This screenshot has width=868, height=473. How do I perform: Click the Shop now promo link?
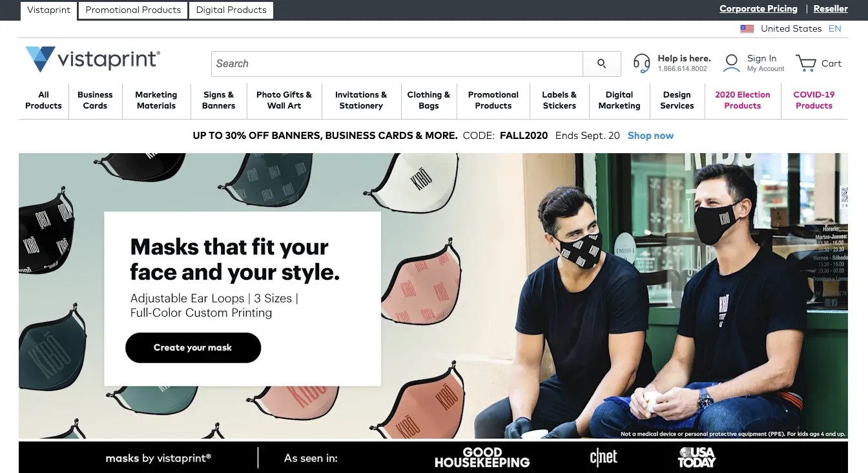(x=650, y=136)
